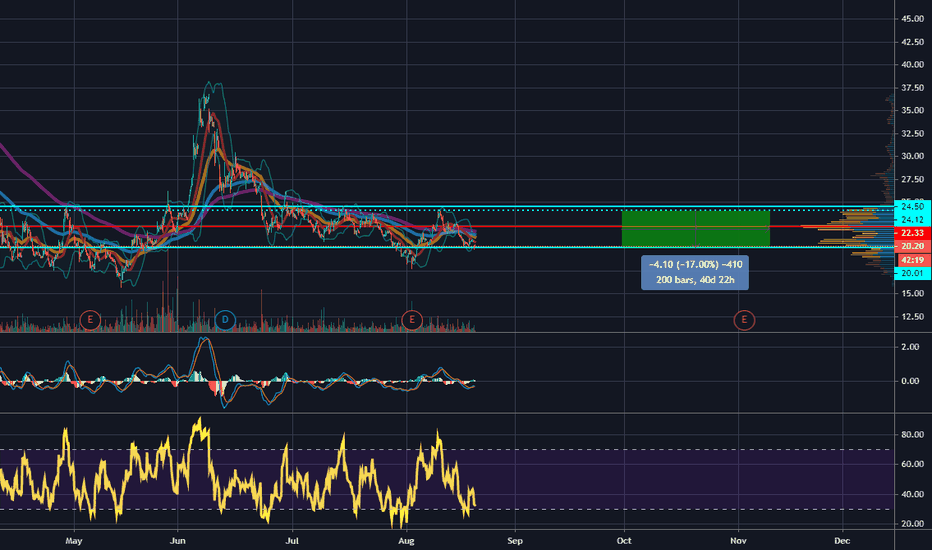Select the cyan 24.50 price label
Image resolution: width=932 pixels, height=550 pixels.
tap(912, 206)
